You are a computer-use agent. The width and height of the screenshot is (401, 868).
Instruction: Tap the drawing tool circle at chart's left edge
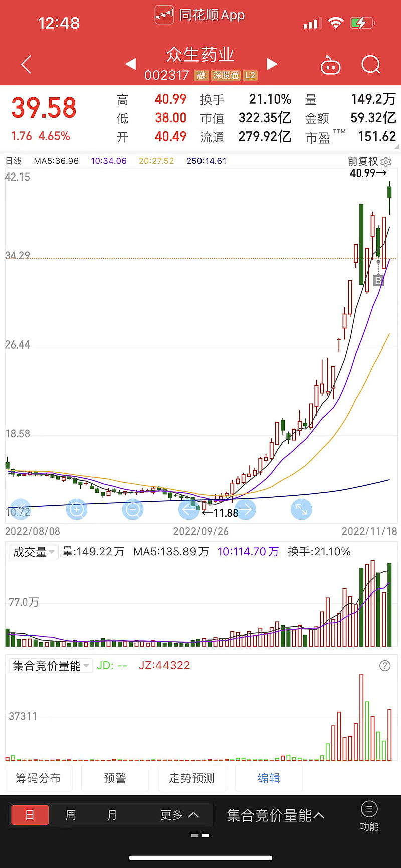(21, 509)
